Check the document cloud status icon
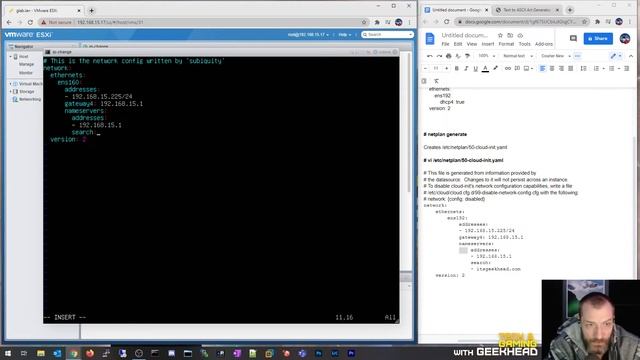This screenshot has width=640, height=360. coord(520,36)
